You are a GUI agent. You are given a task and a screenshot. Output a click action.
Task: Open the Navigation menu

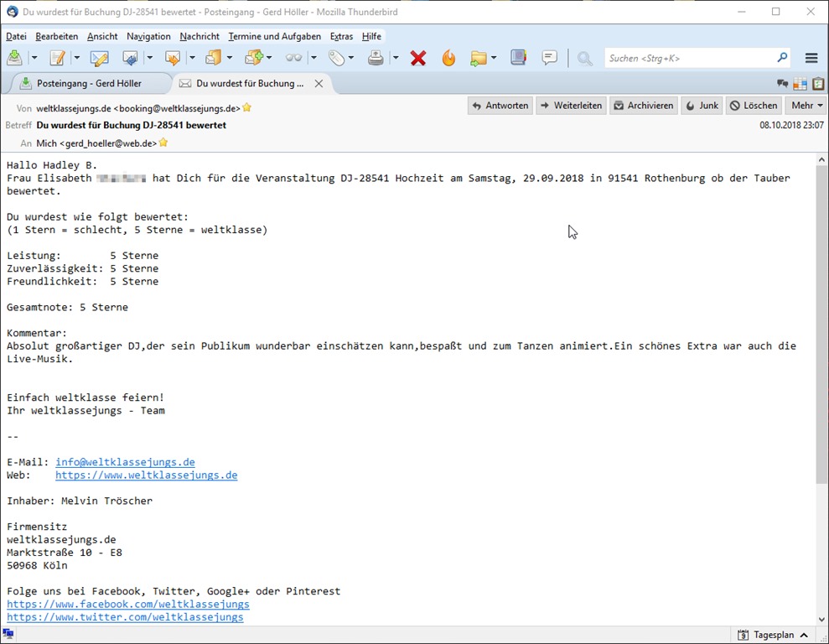[148, 37]
